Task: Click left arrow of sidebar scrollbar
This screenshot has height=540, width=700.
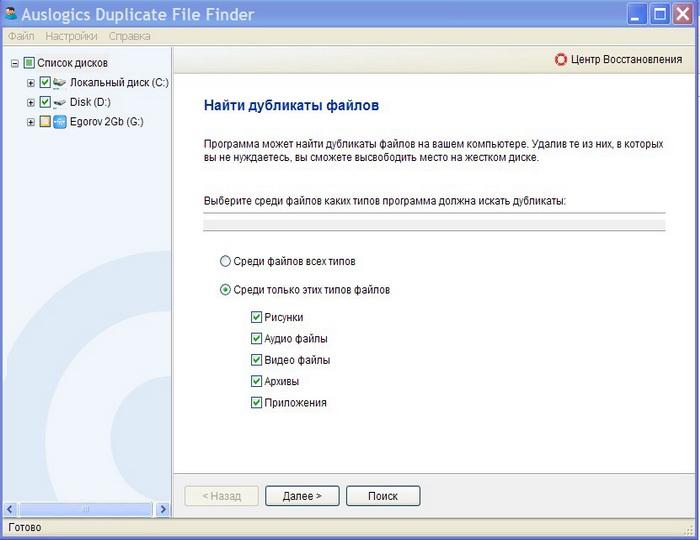Action: (10, 509)
